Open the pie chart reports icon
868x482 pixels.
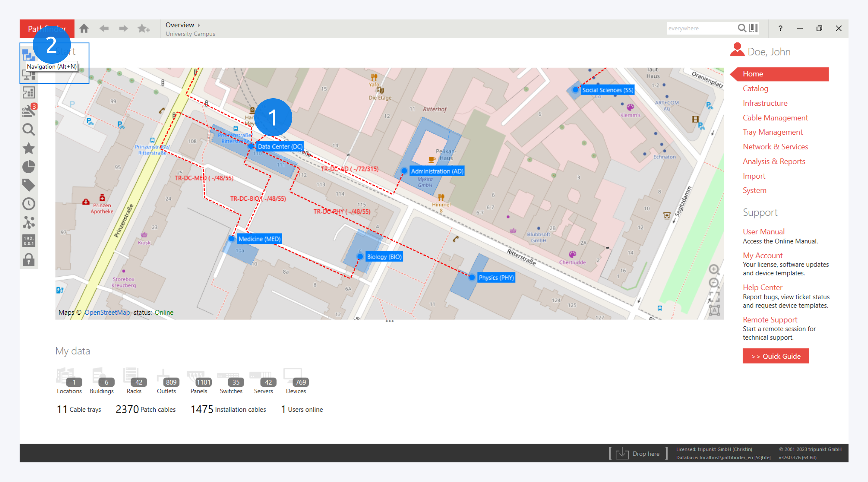pyautogui.click(x=29, y=167)
